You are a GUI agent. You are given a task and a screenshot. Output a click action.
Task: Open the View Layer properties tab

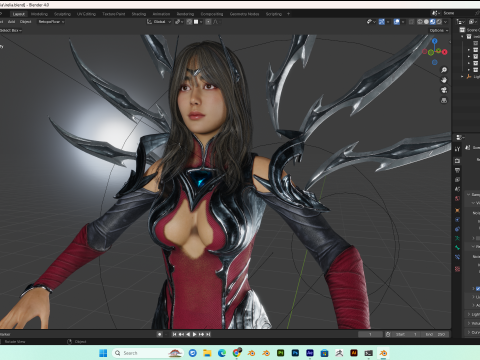point(457,180)
